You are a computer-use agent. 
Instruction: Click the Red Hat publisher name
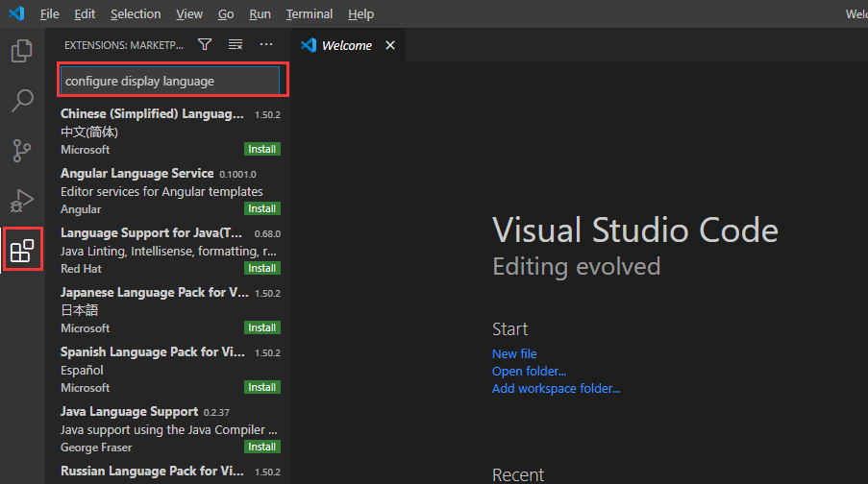pos(81,269)
